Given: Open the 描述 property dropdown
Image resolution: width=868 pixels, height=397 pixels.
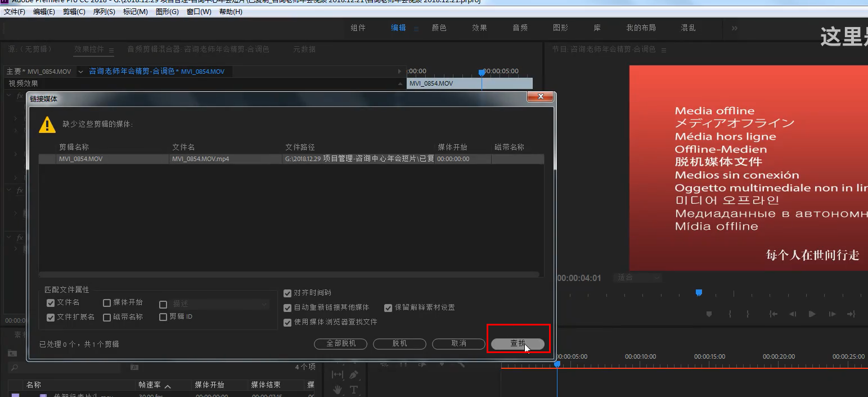Looking at the screenshot, I should point(221,304).
